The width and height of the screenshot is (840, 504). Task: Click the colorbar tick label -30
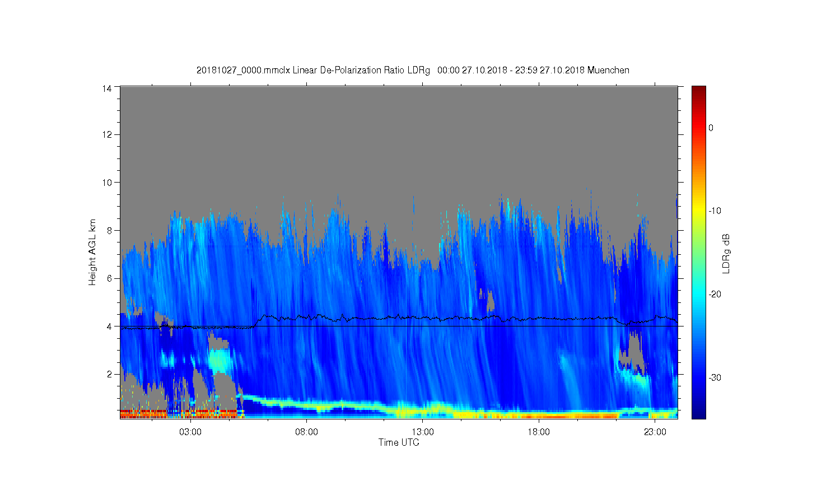click(715, 378)
